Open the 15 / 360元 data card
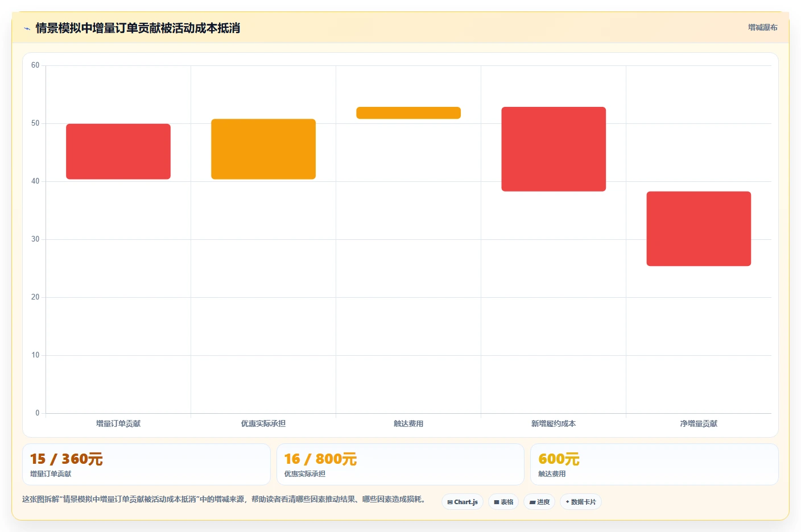801x532 pixels. (x=146, y=464)
